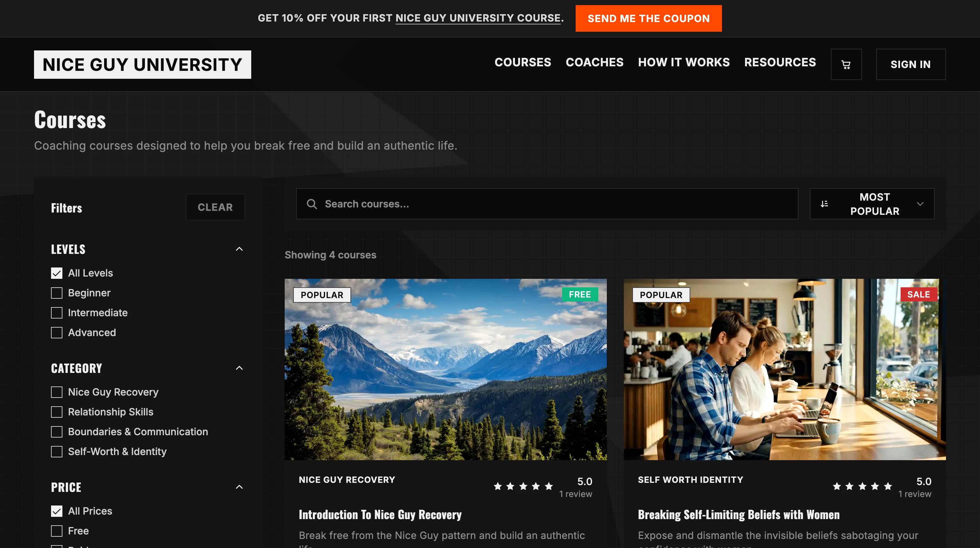Open the Most Popular sort dropdown

tap(872, 204)
